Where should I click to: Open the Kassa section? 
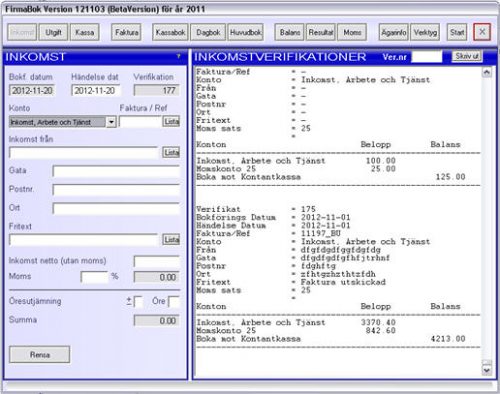pyautogui.click(x=85, y=32)
